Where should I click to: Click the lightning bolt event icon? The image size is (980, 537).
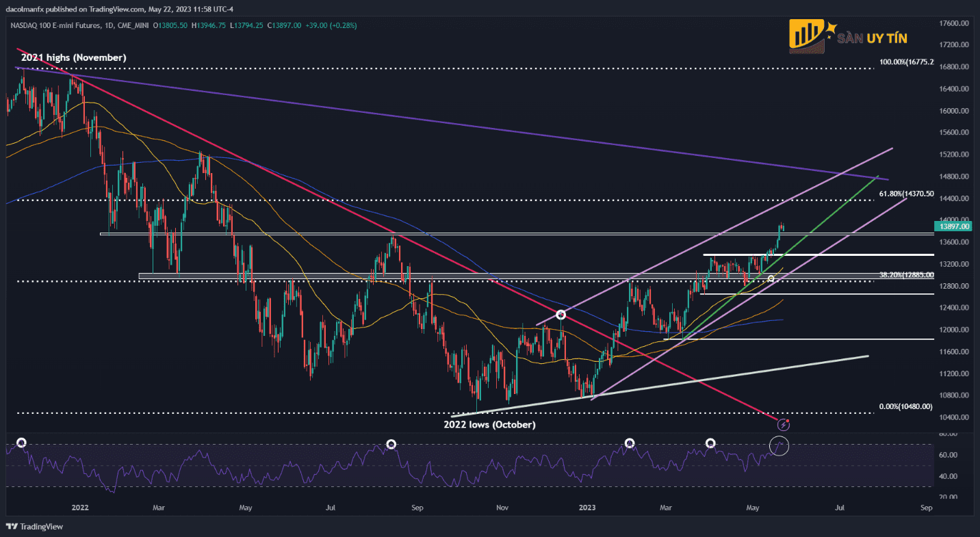click(x=784, y=425)
